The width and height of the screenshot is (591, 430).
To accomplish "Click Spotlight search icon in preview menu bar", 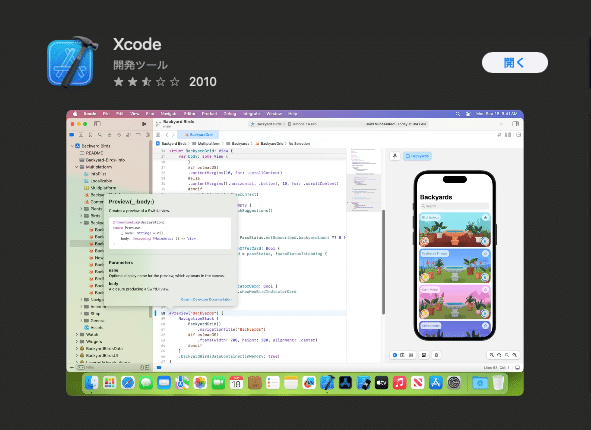I will point(458,114).
